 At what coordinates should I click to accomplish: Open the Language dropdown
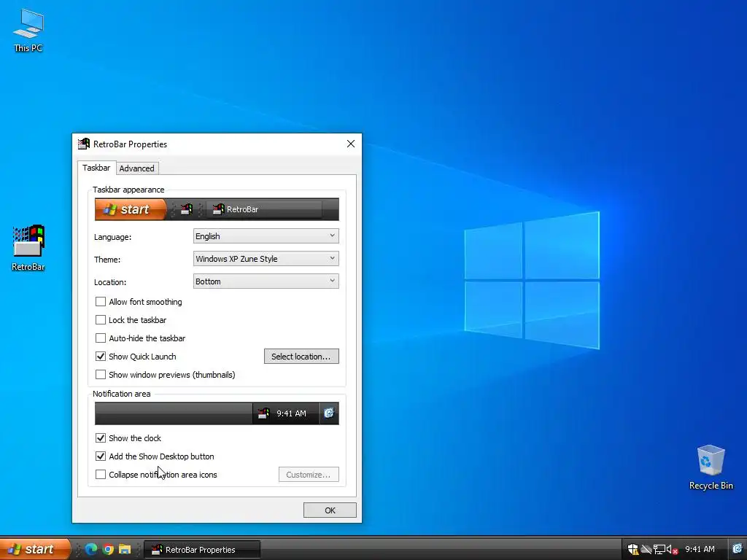(266, 236)
